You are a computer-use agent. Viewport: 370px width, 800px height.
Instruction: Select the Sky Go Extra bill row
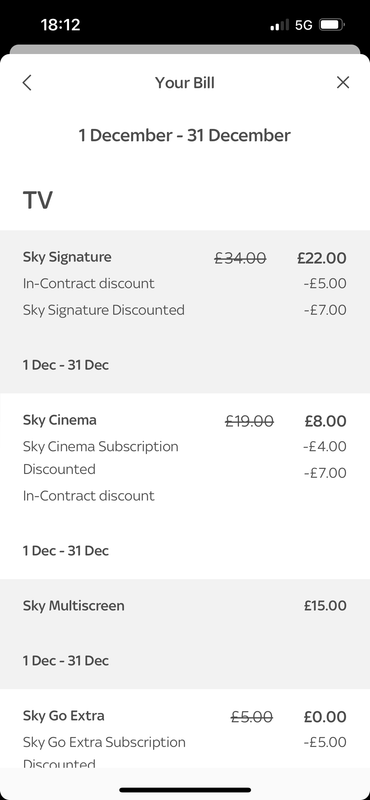[x=185, y=729]
